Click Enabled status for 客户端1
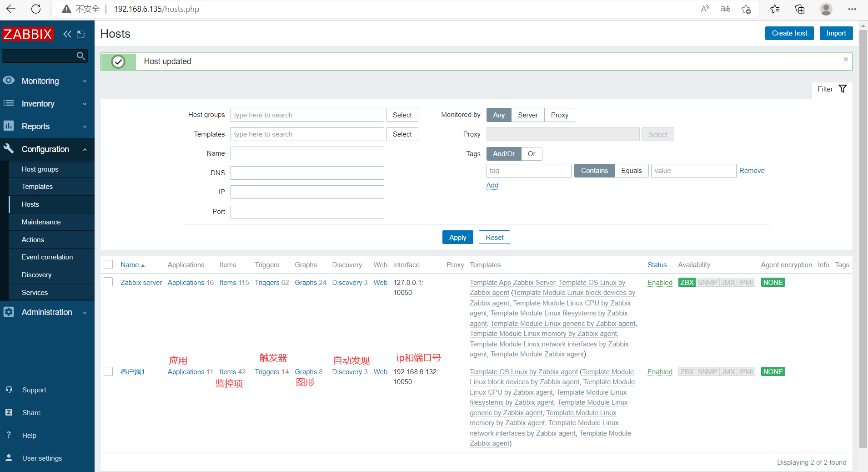 tap(660, 371)
